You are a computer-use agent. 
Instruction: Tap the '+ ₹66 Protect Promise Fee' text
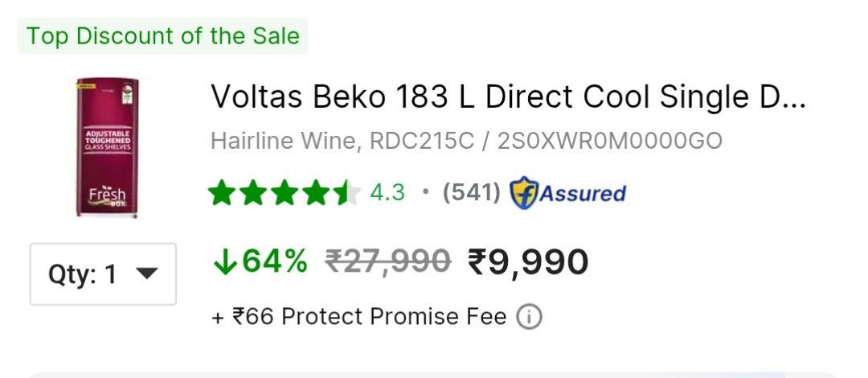coord(358,318)
